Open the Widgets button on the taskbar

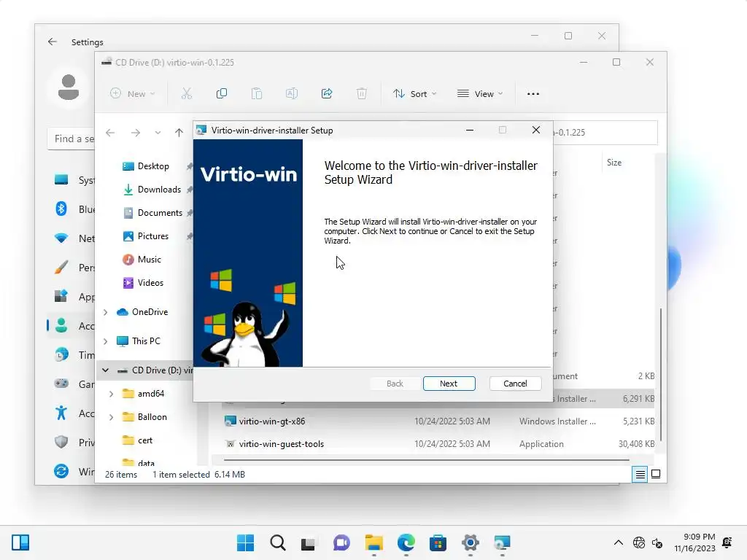(20, 542)
